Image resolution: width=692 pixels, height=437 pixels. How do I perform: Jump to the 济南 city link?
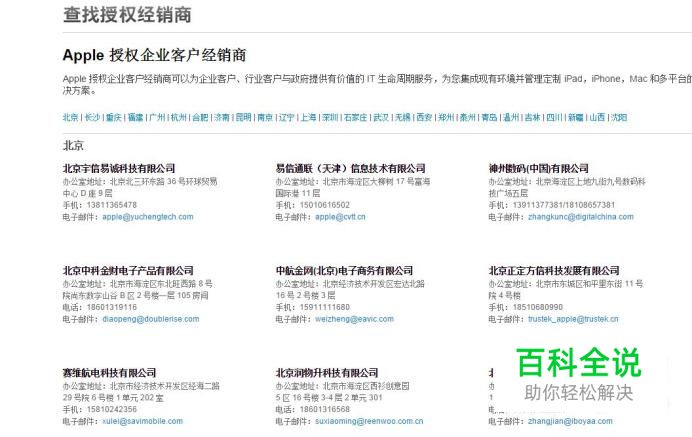pyautogui.click(x=222, y=117)
